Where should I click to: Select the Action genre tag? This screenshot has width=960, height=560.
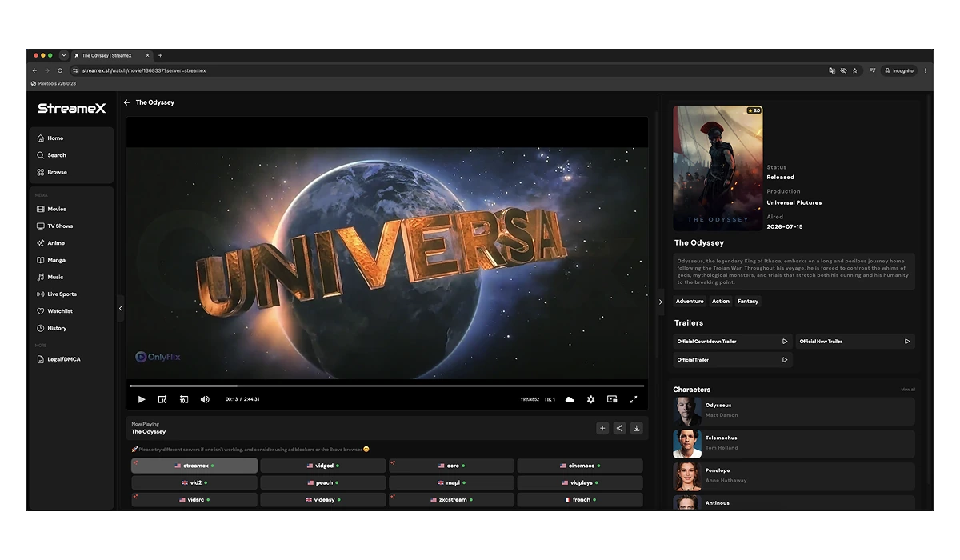(x=721, y=302)
